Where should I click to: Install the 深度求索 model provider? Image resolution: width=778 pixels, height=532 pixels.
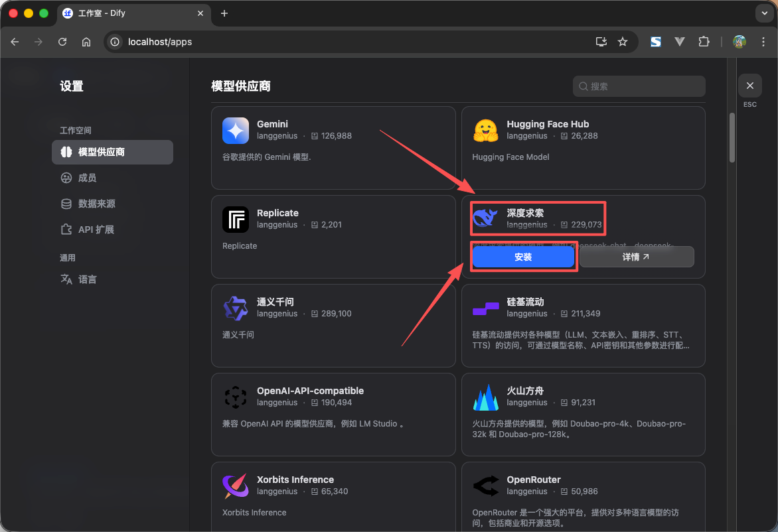[523, 257]
